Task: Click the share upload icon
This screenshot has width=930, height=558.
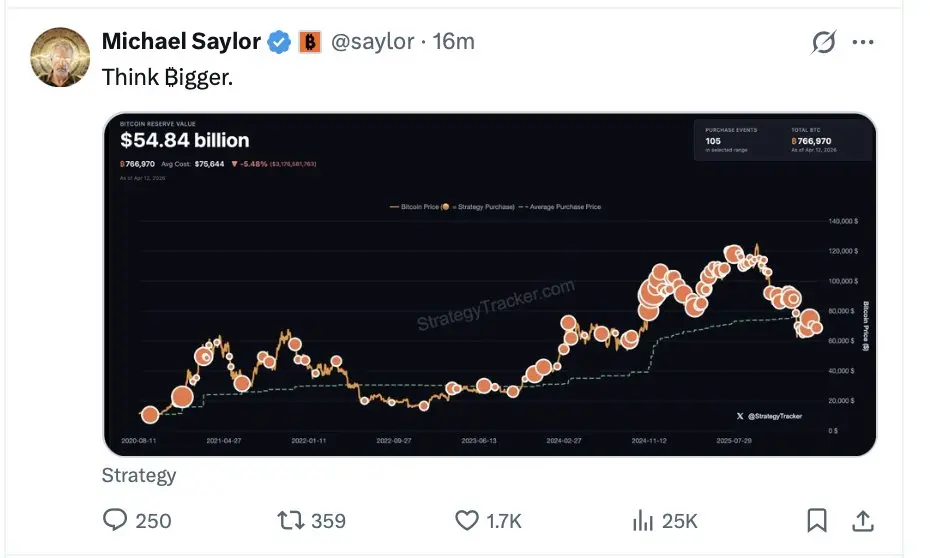Action: [863, 520]
